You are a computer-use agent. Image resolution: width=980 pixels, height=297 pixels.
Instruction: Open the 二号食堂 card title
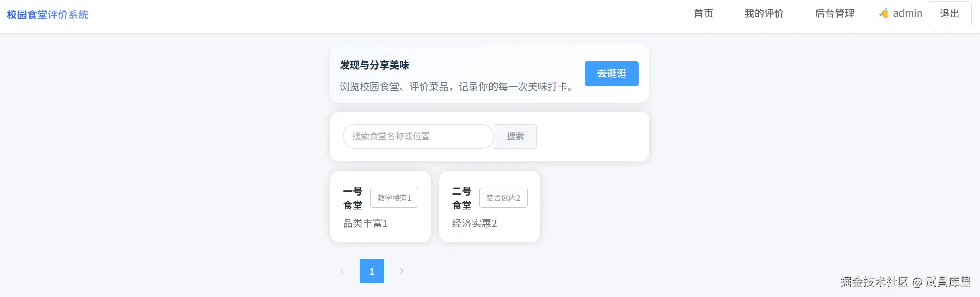tap(462, 198)
